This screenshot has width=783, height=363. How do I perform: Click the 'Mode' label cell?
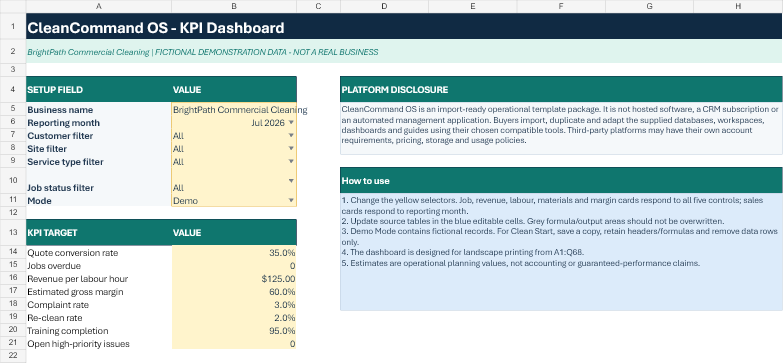(99, 200)
